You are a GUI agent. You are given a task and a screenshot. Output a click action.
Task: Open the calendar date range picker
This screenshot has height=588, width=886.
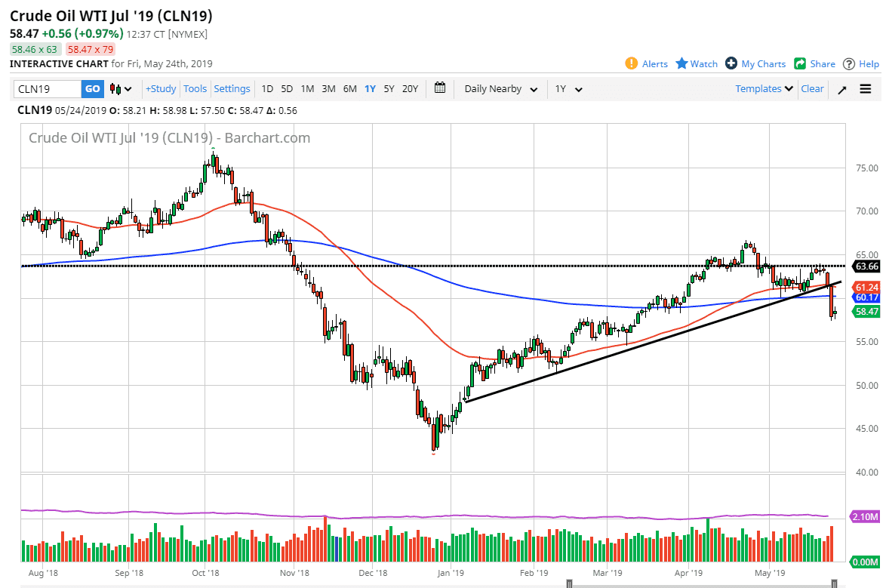(x=441, y=88)
